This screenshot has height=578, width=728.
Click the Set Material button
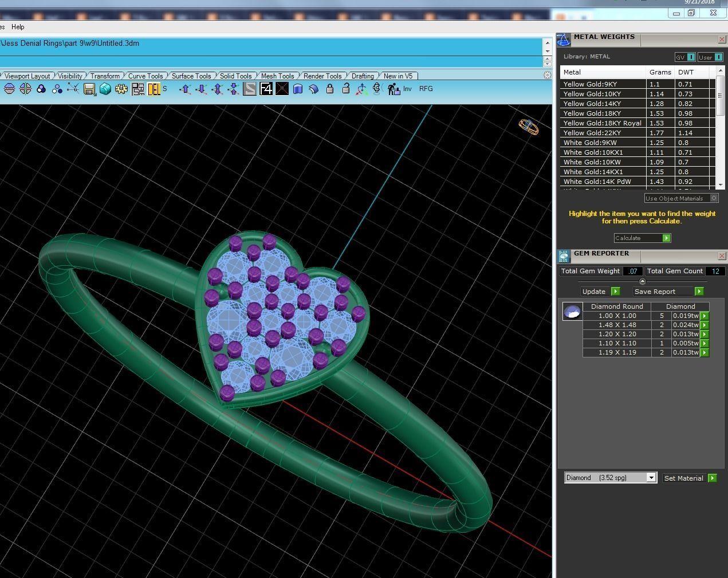pos(690,478)
